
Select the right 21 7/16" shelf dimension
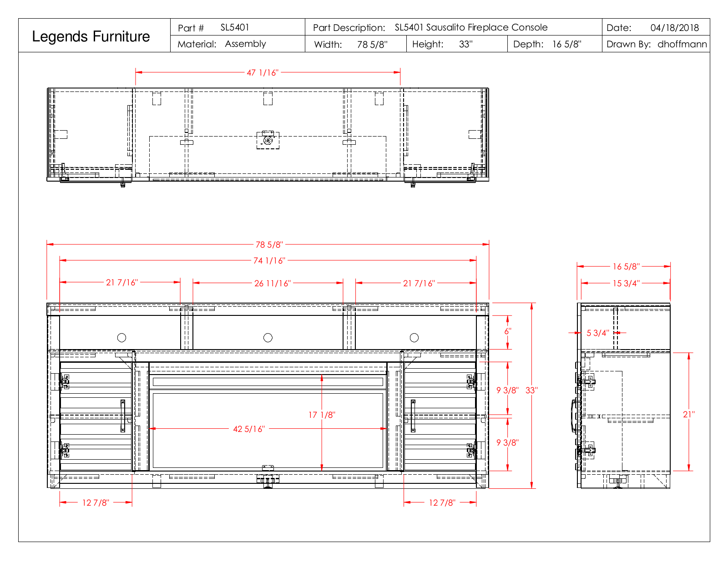tap(419, 283)
